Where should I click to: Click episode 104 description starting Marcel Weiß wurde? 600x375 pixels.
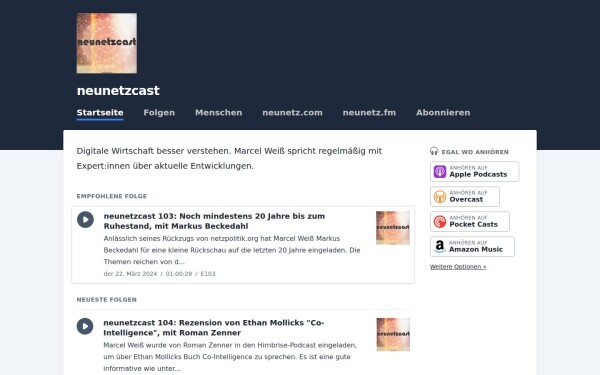coord(230,357)
